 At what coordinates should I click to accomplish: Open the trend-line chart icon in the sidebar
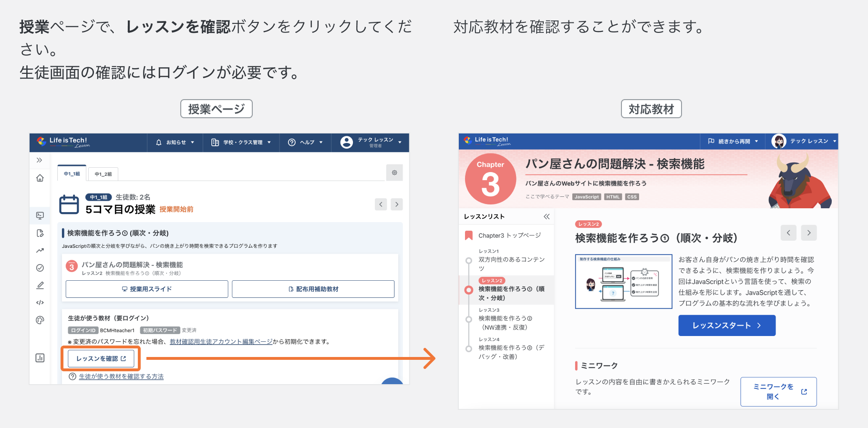[40, 250]
